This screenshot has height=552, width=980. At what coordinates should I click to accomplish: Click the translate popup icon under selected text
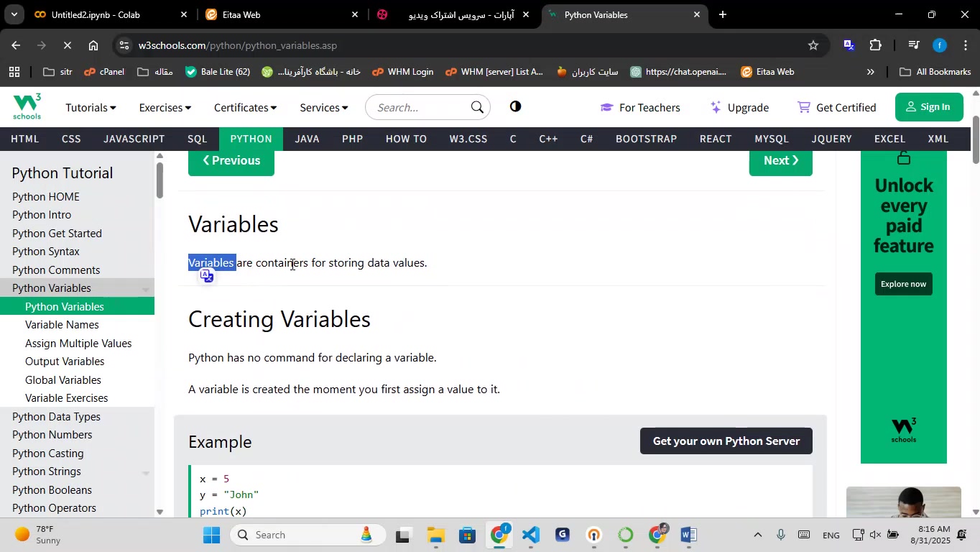click(x=207, y=276)
